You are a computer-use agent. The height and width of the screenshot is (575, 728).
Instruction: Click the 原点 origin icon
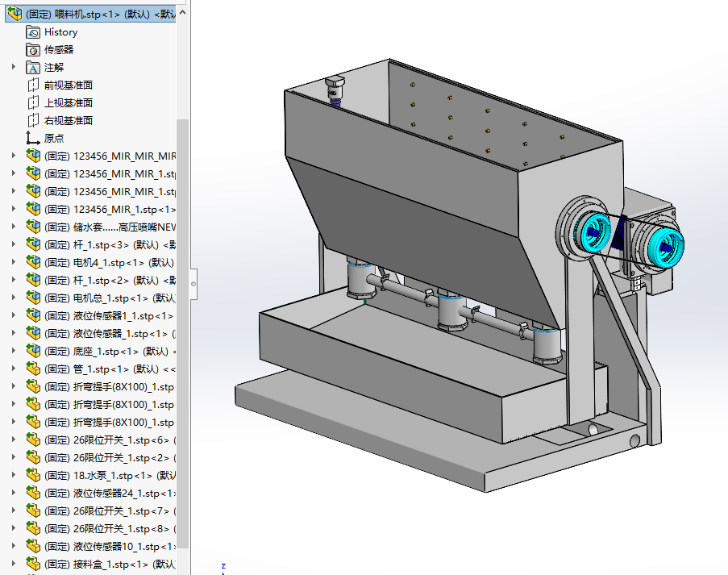(33, 138)
